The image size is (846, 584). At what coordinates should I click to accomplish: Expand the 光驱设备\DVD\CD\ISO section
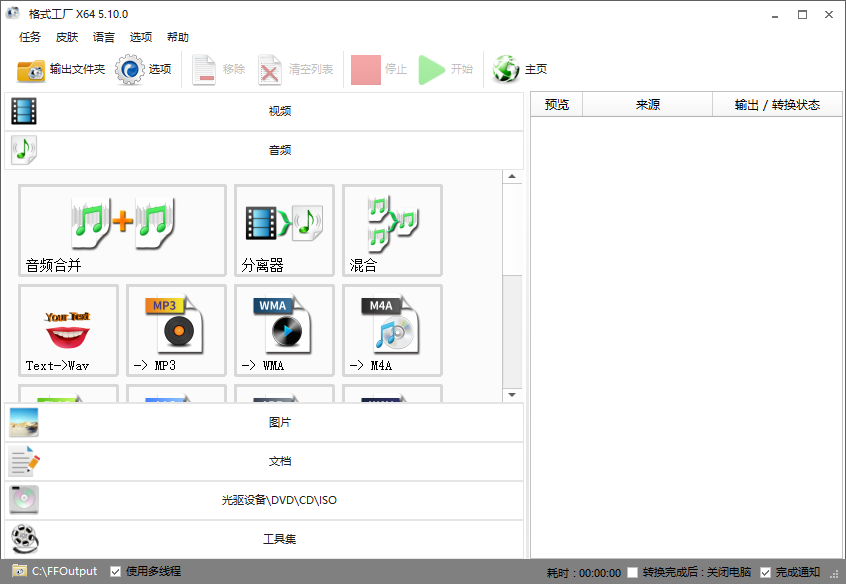264,500
